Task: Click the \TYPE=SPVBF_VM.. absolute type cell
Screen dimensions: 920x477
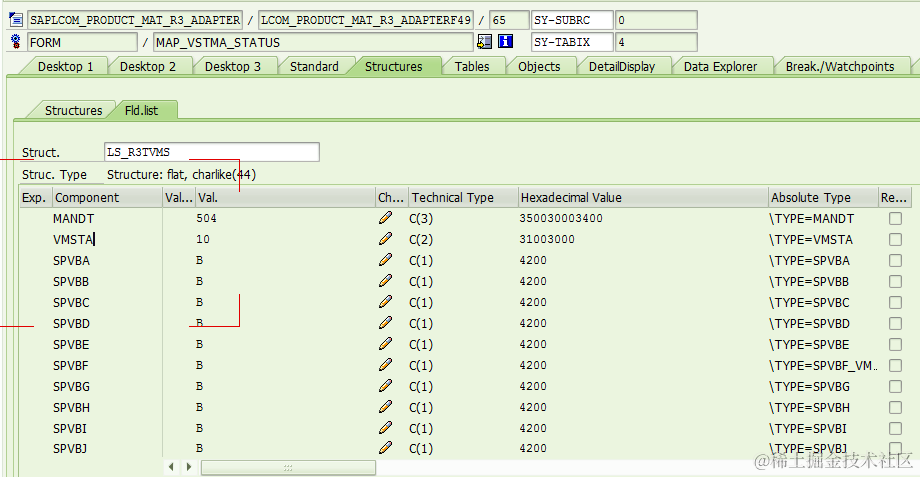Action: click(x=823, y=366)
